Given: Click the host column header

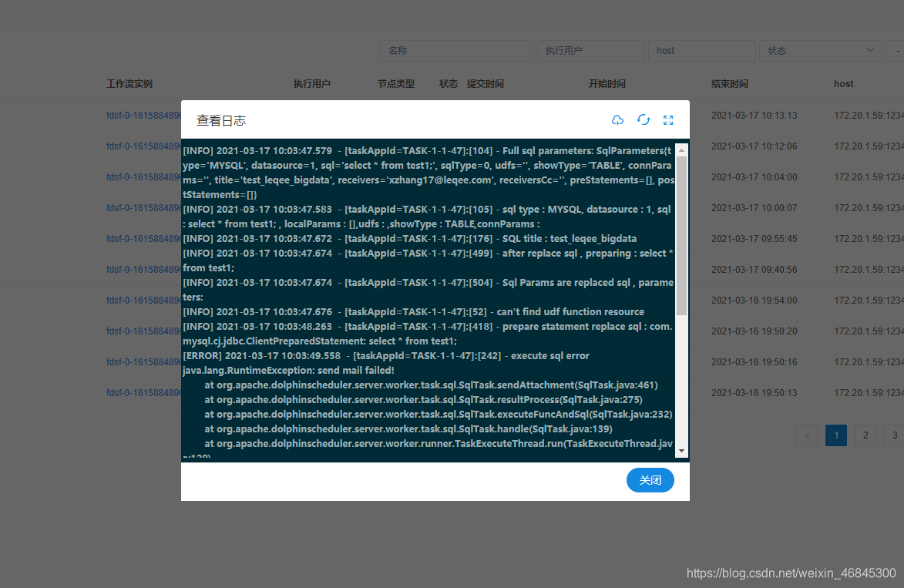Looking at the screenshot, I should 843,84.
